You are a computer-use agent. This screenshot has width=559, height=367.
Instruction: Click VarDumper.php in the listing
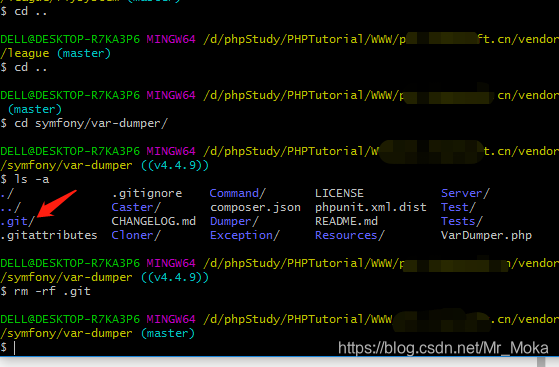click(486, 235)
